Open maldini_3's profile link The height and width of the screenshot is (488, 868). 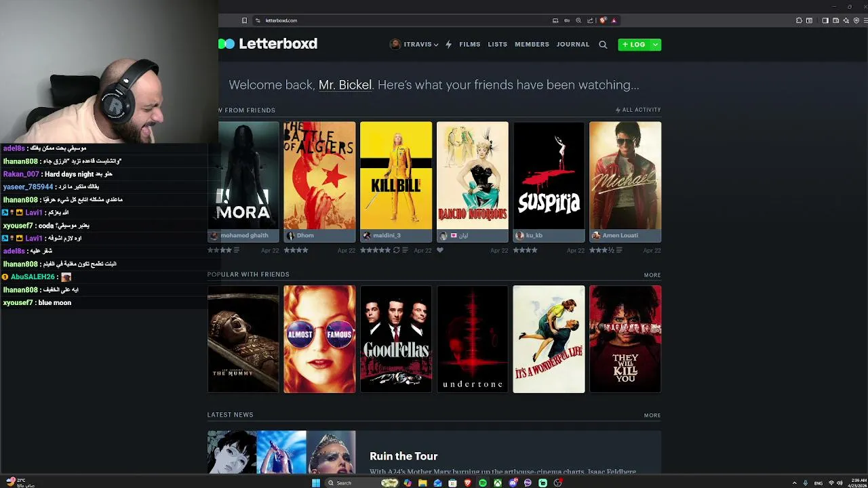[387, 235]
